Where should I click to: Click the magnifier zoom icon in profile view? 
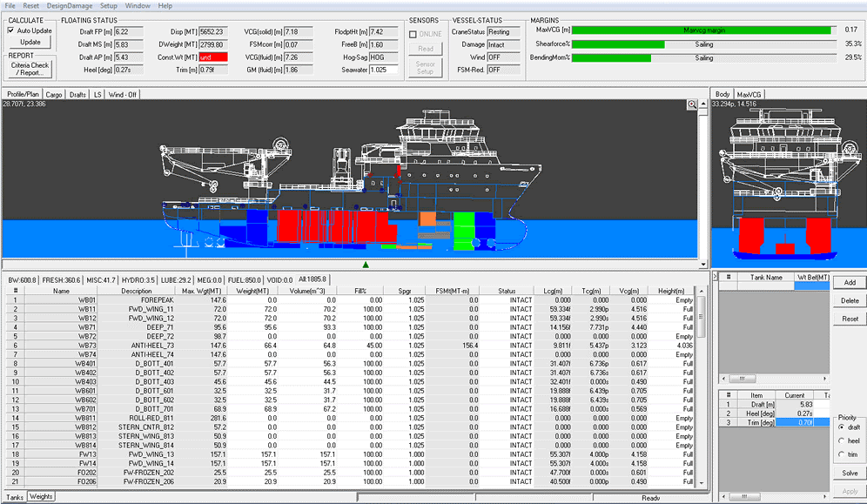pos(693,104)
